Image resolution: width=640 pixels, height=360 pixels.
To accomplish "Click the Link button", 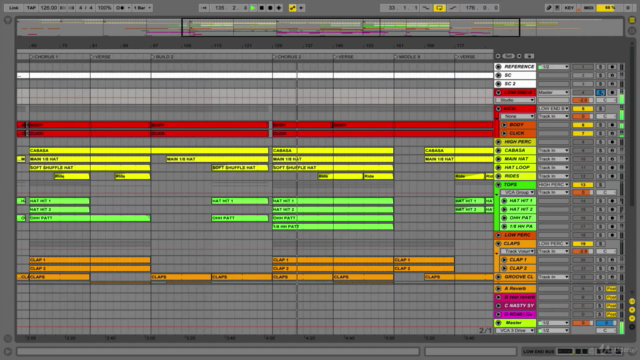I will click(x=14, y=8).
